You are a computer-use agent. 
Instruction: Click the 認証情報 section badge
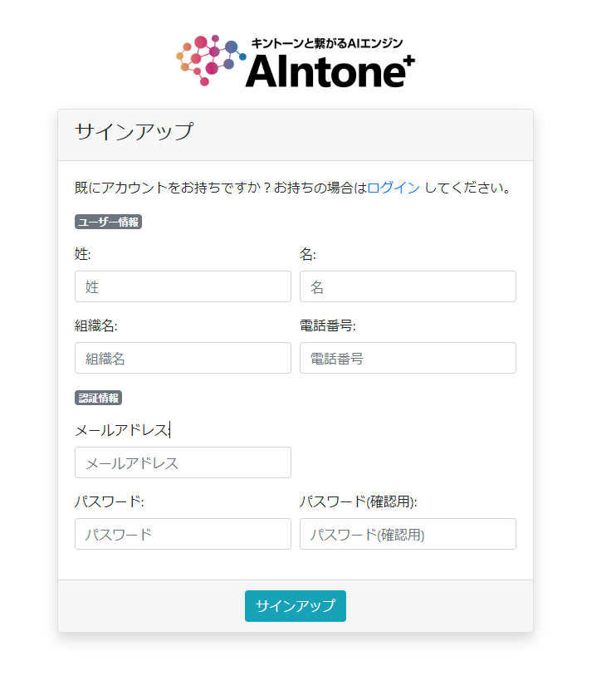coord(98,398)
